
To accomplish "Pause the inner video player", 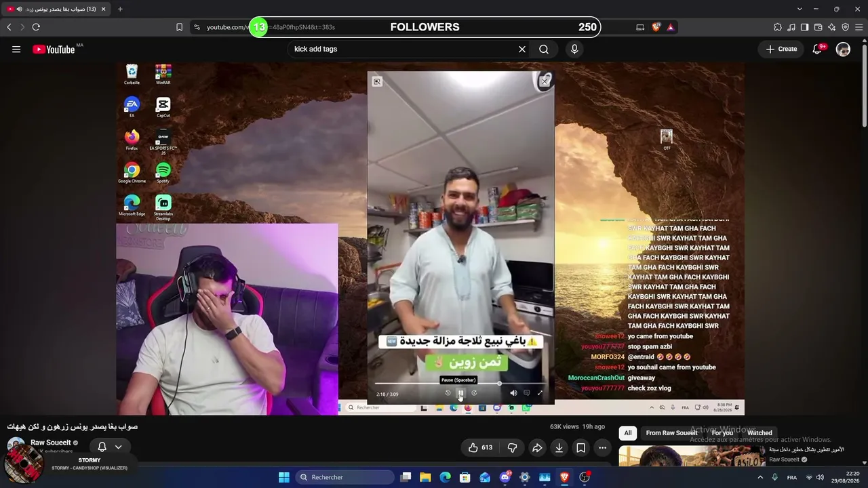I will [460, 393].
